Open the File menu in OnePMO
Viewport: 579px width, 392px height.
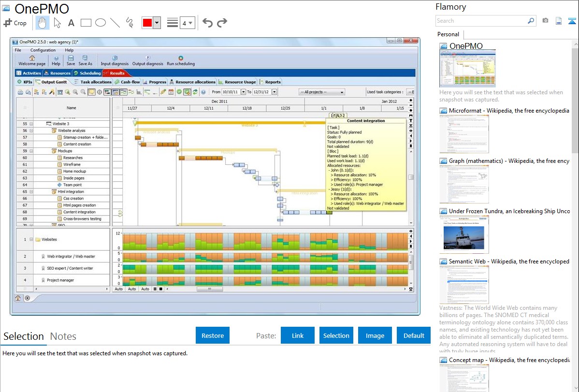[x=18, y=50]
